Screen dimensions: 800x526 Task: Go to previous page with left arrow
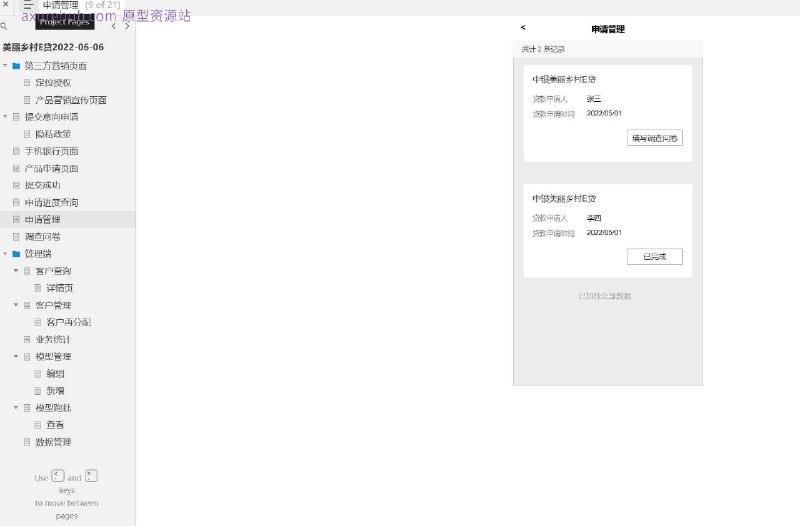click(113, 26)
